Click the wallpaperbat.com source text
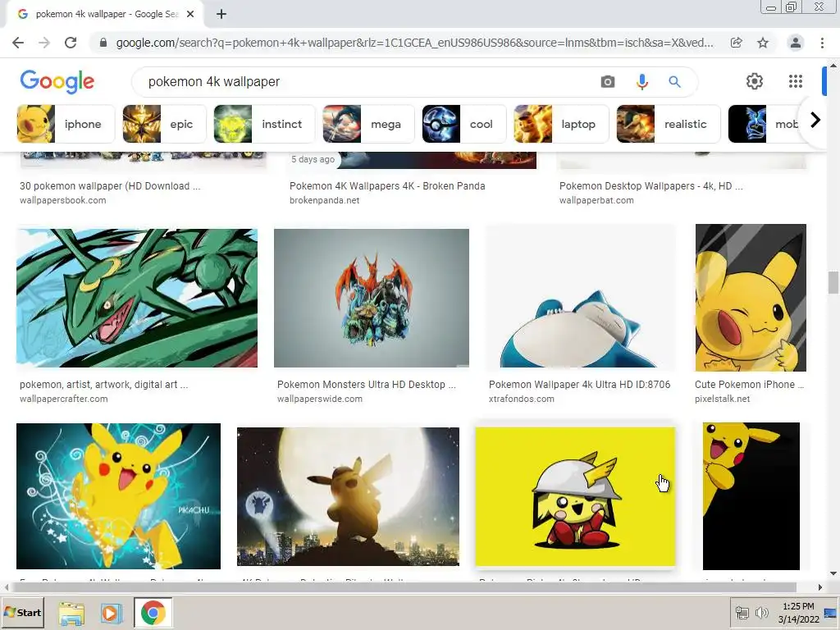The width and height of the screenshot is (840, 630). pyautogui.click(x=596, y=200)
